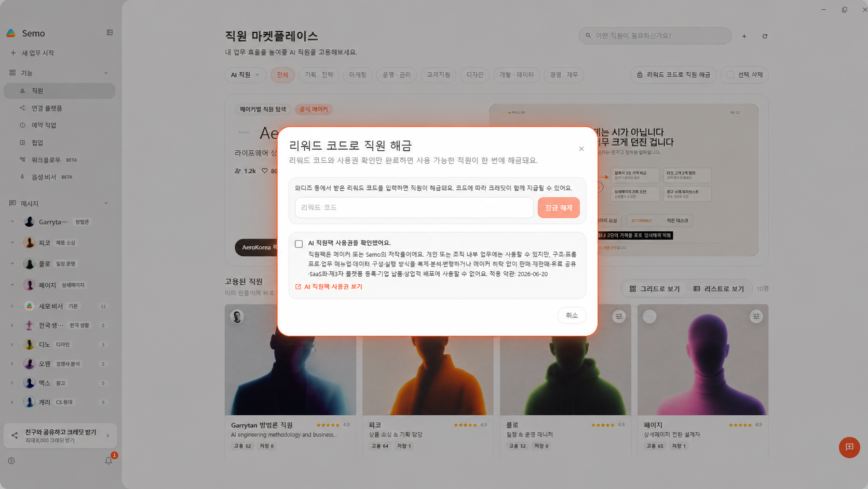Open the AI 직원팩 사용권 보기 link
The height and width of the screenshot is (489, 868).
click(x=329, y=286)
